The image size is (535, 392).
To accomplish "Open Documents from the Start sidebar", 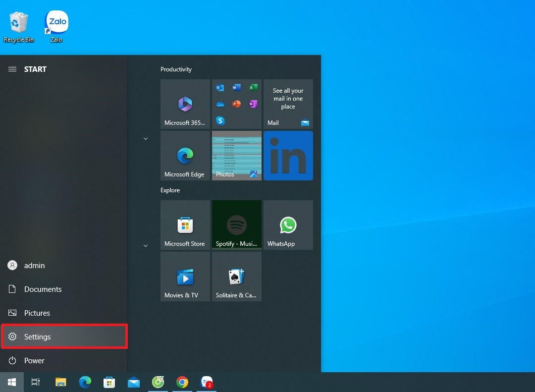I will (x=64, y=289).
